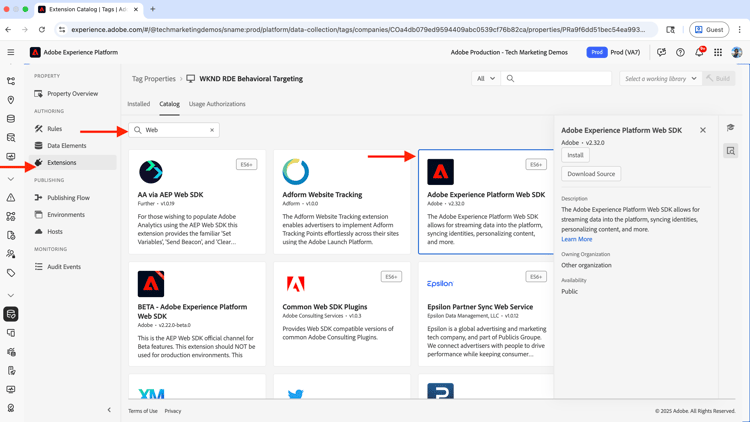The height and width of the screenshot is (422, 750).
Task: Click the Adobe Experience Platform logo
Action: 35,52
